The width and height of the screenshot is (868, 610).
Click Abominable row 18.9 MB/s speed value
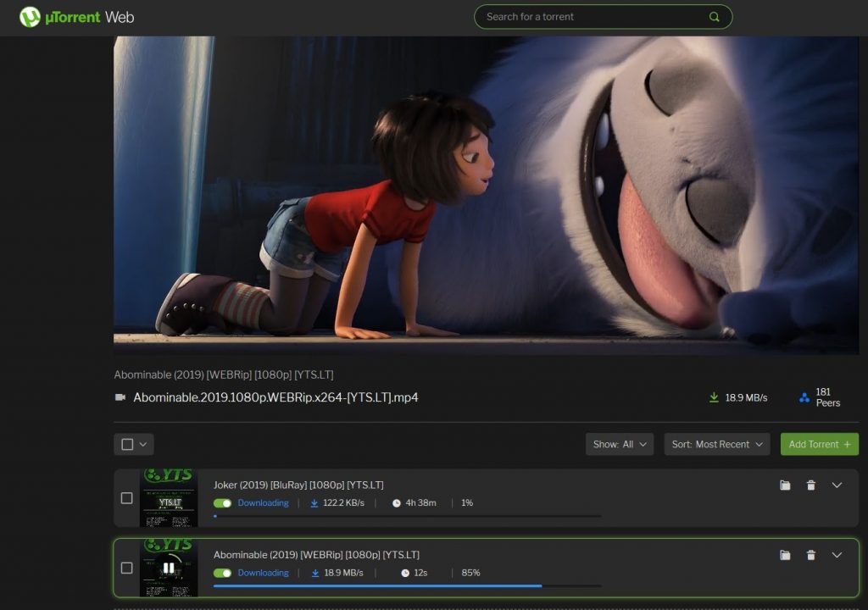tap(343, 573)
